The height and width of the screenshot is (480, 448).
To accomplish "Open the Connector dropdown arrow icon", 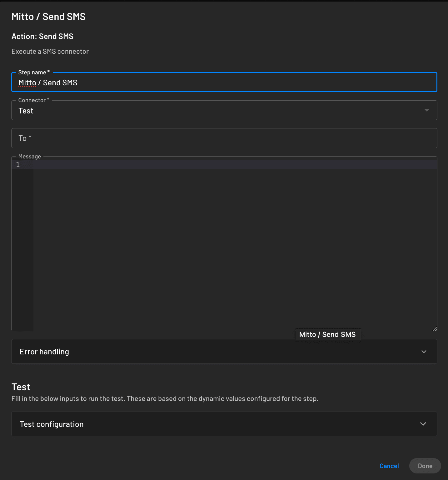I will (x=427, y=110).
